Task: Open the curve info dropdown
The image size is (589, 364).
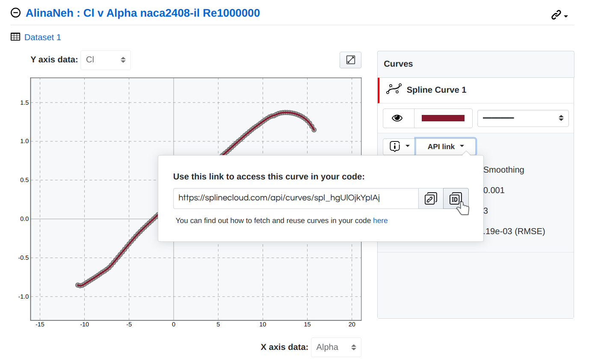Action: click(x=399, y=147)
